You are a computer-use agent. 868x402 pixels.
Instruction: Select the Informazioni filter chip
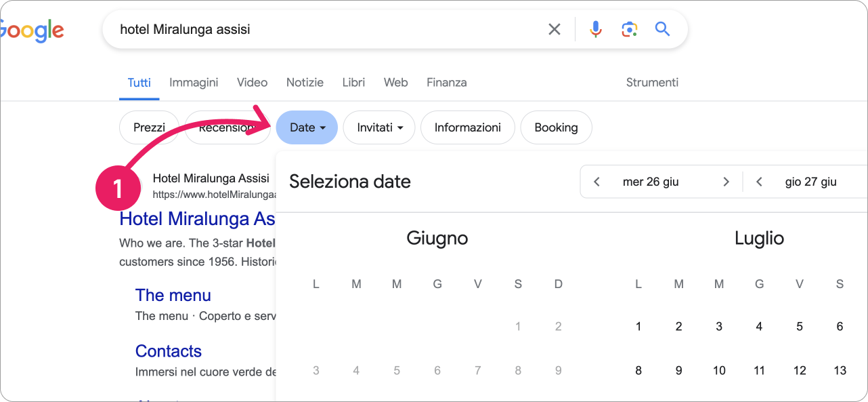[468, 127]
